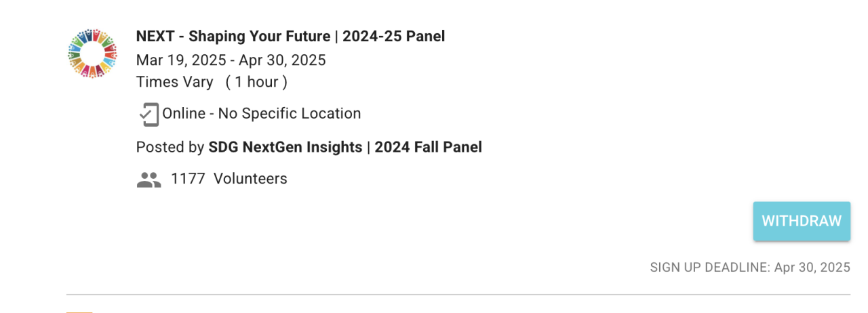Click the online device checkmark icon
This screenshot has width=868, height=313.
[x=149, y=114]
